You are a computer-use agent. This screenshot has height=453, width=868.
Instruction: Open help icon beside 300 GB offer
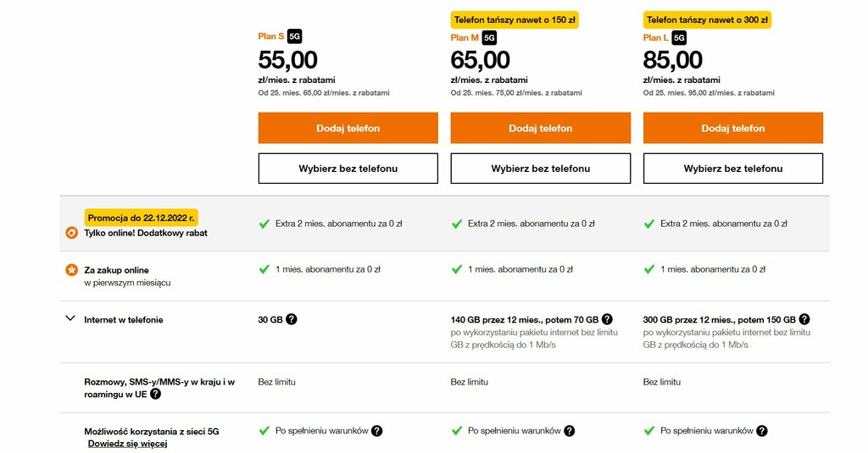point(804,319)
